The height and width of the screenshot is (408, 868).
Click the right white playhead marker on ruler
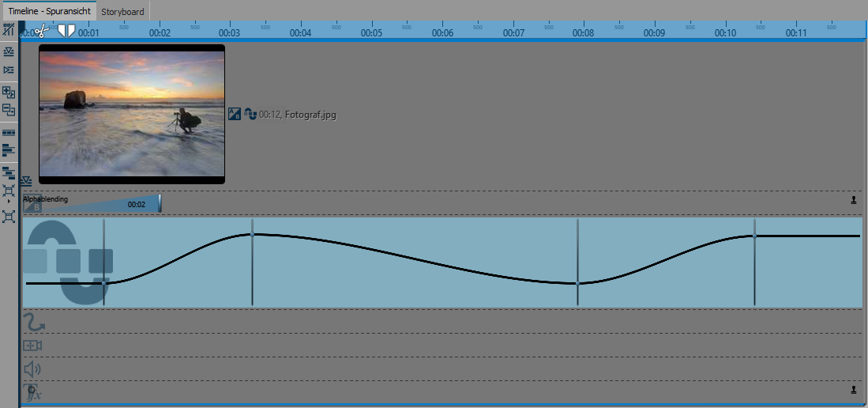(x=71, y=31)
